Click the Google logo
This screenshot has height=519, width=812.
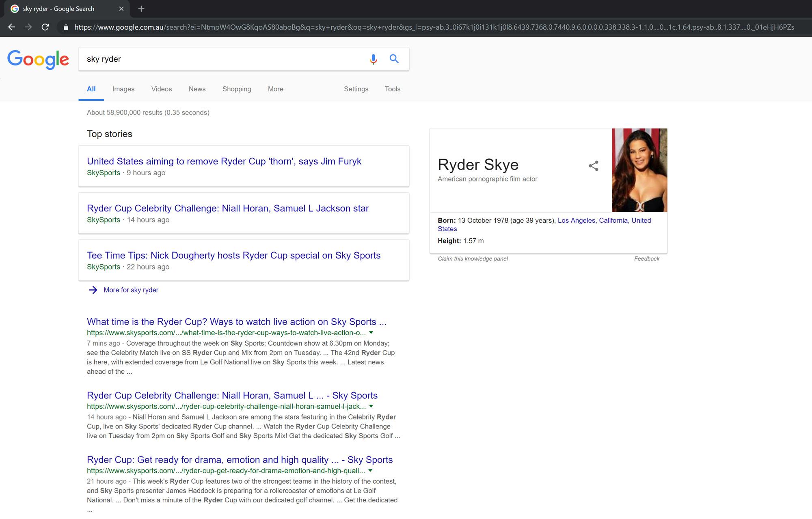tap(38, 60)
